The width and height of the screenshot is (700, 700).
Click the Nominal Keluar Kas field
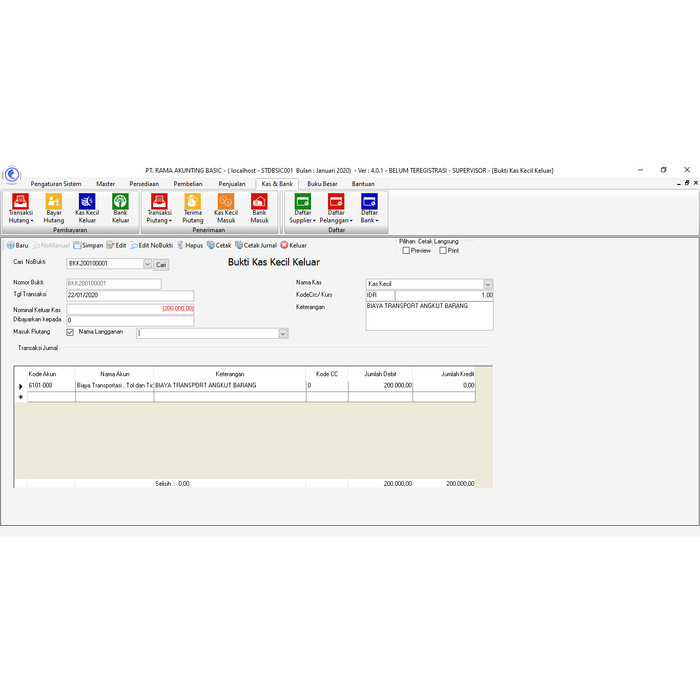click(x=130, y=309)
